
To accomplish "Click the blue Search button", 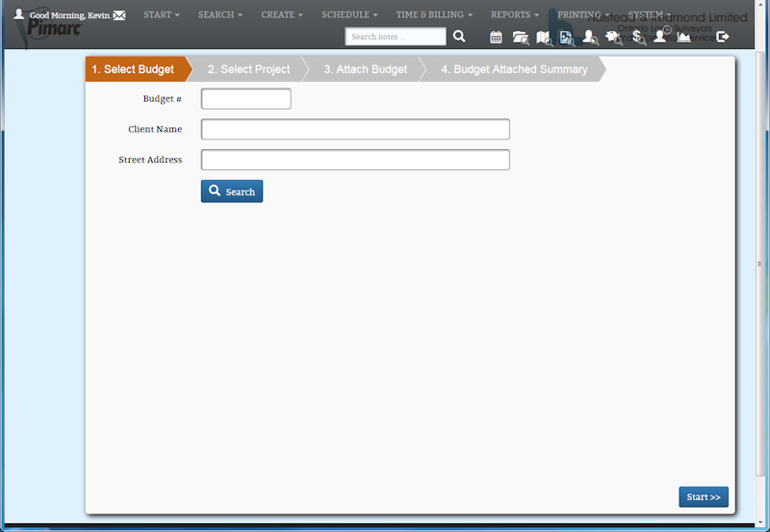I will coord(232,190).
